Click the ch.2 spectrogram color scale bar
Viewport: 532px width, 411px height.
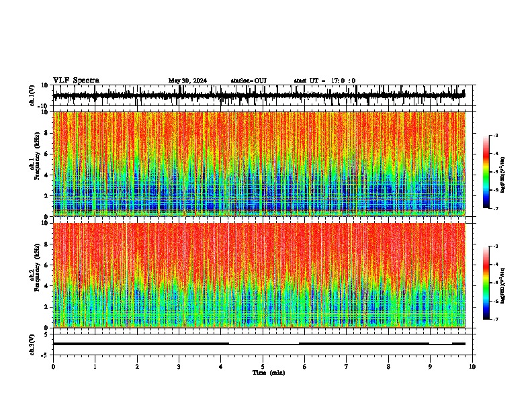point(486,283)
